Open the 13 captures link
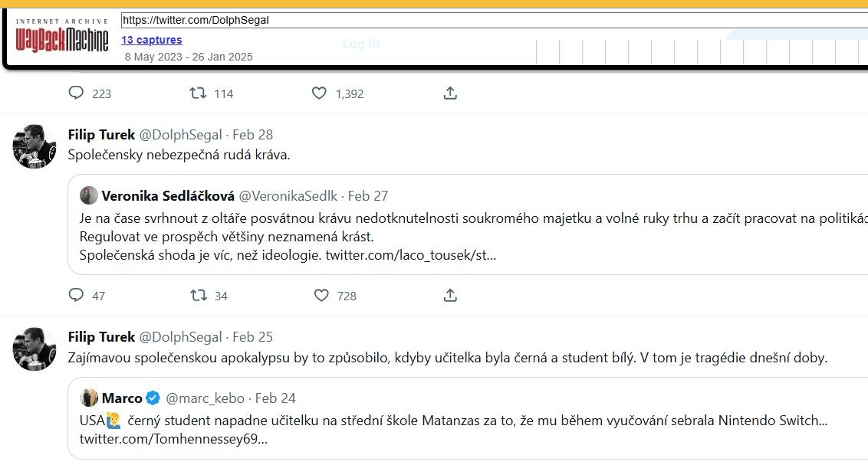 click(152, 40)
